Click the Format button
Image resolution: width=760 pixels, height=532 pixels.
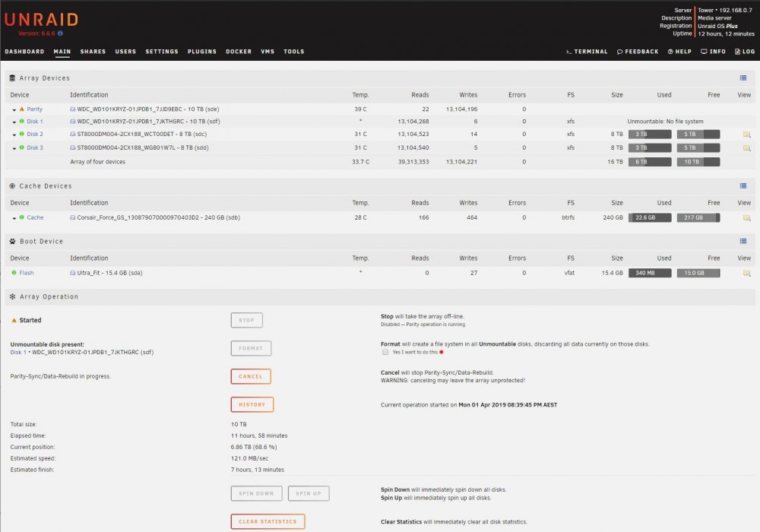coord(251,348)
